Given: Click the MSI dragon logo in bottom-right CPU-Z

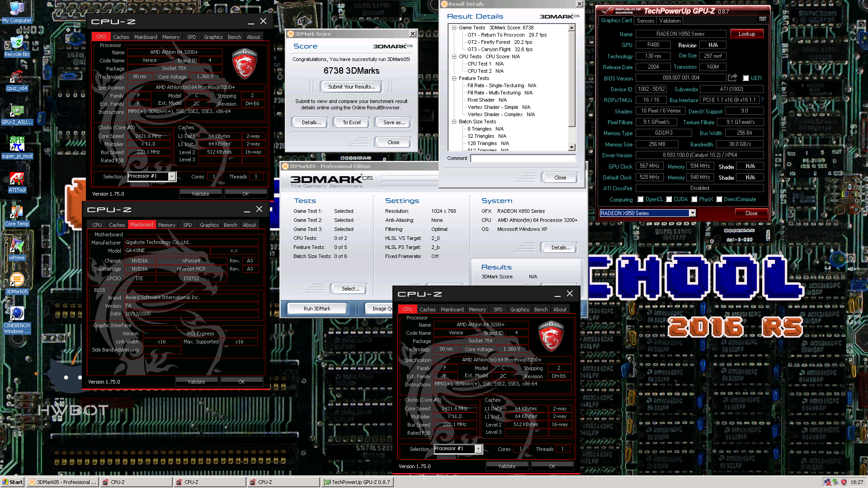Looking at the screenshot, I should tap(551, 336).
